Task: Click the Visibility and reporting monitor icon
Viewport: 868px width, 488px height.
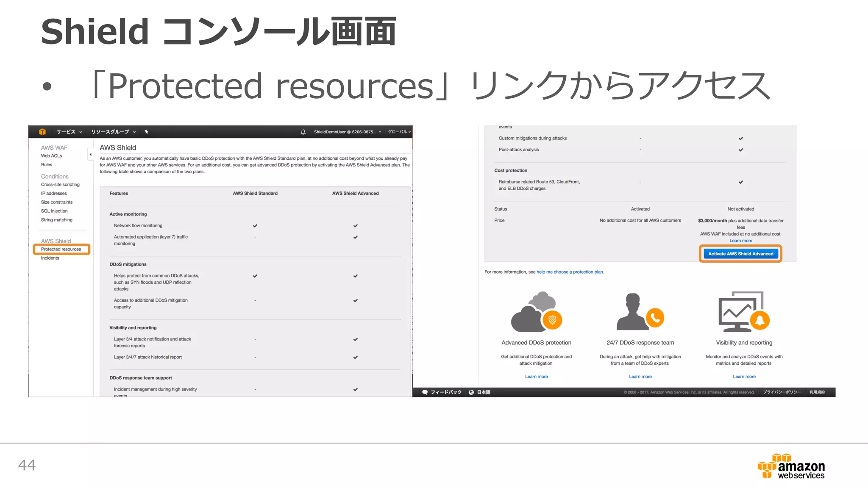Action: click(744, 311)
